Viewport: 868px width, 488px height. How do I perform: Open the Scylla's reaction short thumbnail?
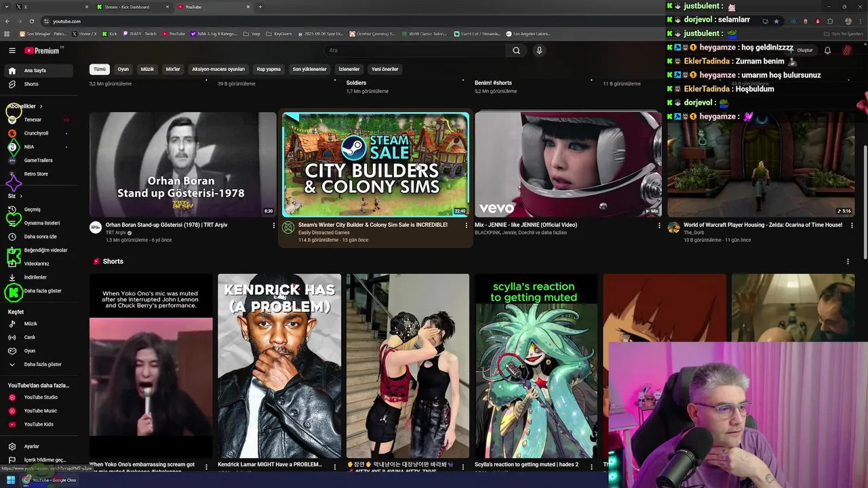coord(536,366)
